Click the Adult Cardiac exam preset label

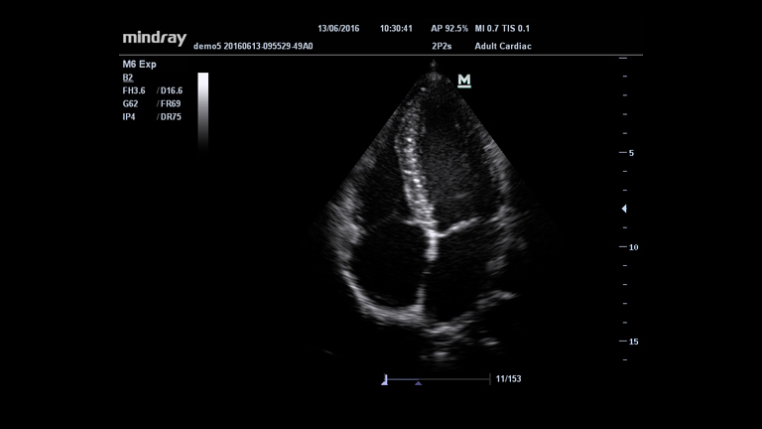click(502, 46)
